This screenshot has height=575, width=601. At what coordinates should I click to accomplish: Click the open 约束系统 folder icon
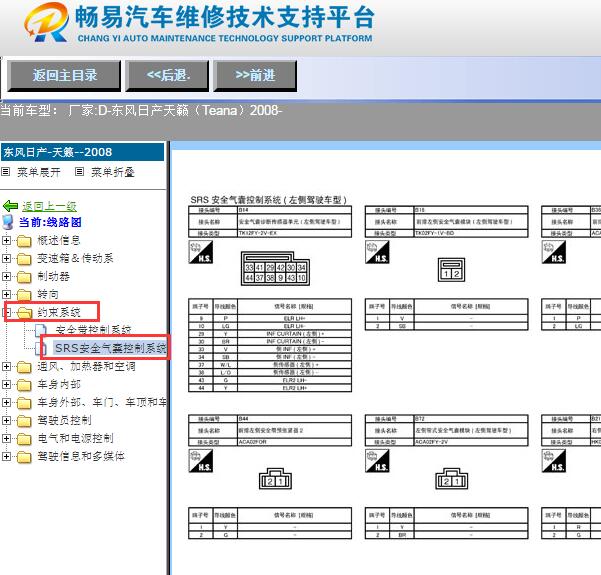pyautogui.click(x=24, y=313)
